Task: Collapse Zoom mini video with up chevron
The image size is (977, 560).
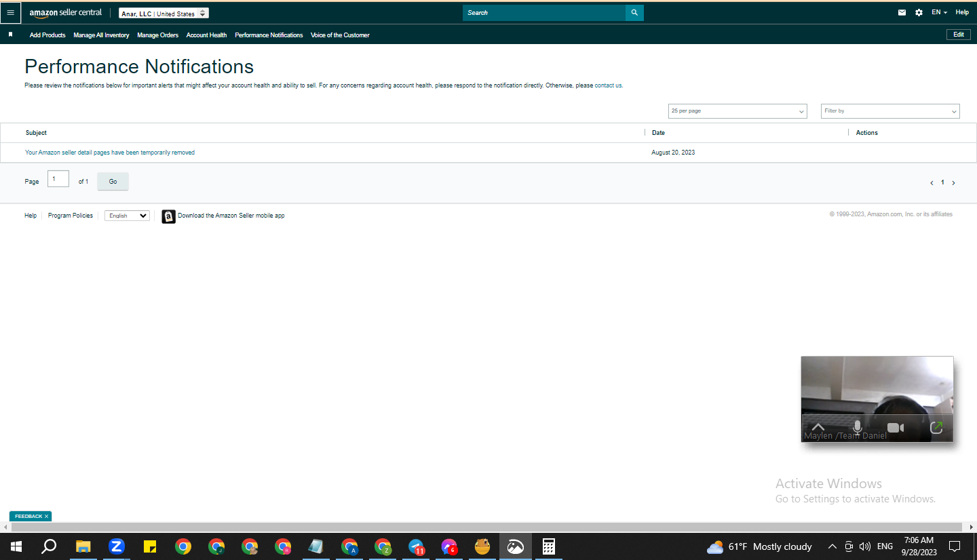Action: [818, 427]
